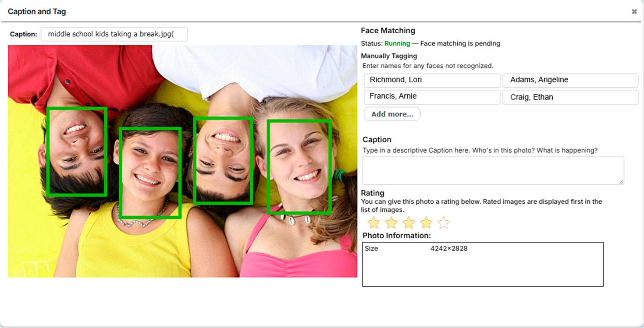Select the 'Adams, Angeline' name field

(570, 80)
